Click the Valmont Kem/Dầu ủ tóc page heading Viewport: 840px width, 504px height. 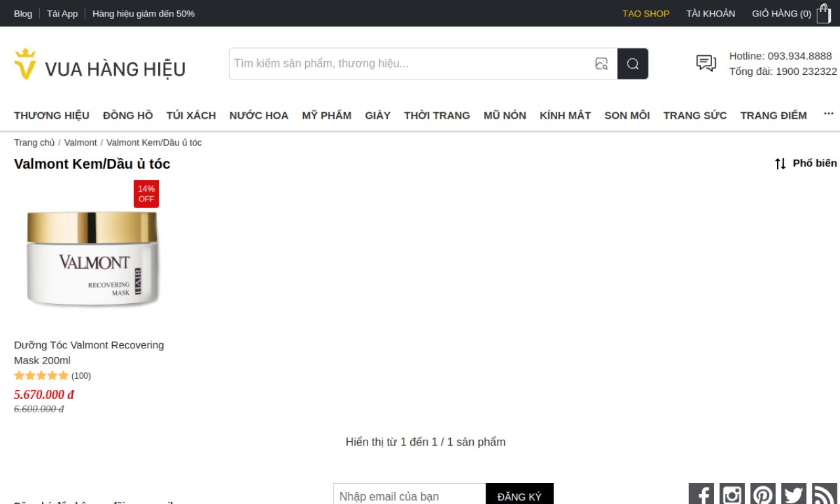point(92,164)
